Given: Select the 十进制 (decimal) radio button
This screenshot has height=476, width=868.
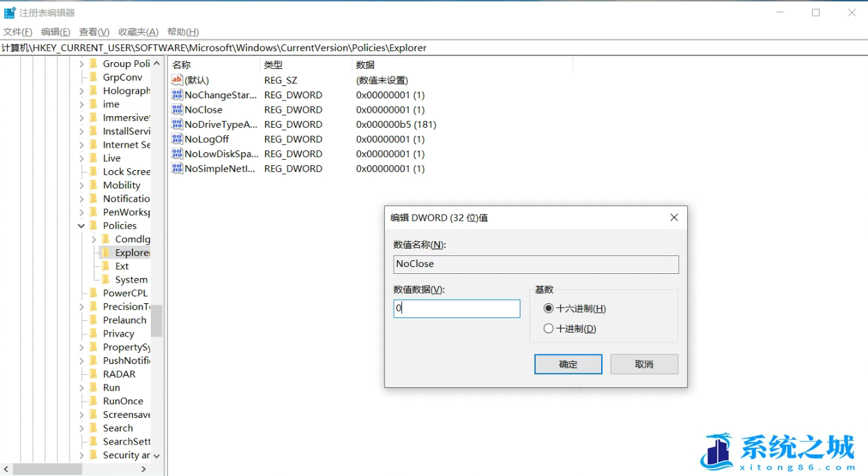Looking at the screenshot, I should click(548, 328).
